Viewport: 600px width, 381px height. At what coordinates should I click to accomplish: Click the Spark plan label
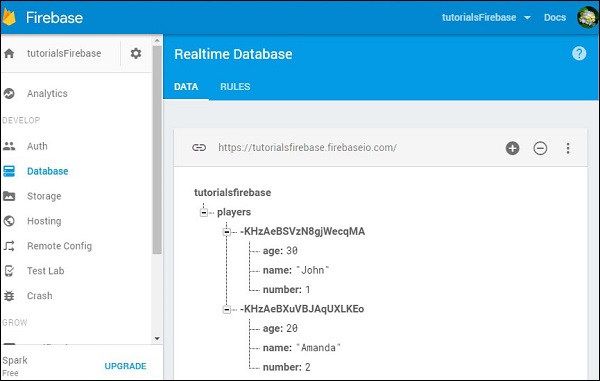[x=15, y=360]
